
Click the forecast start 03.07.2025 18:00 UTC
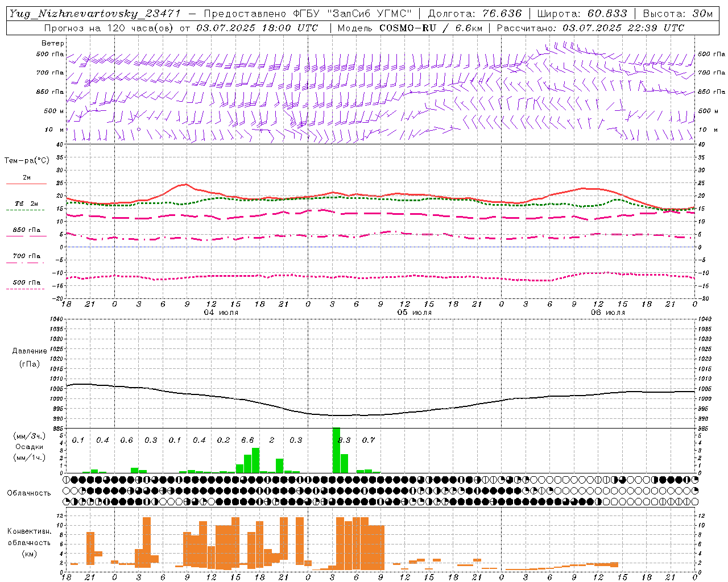click(x=257, y=28)
